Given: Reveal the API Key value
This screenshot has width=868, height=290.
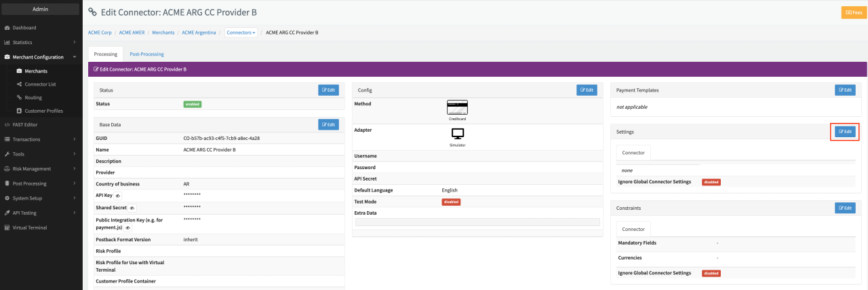Looking at the screenshot, I should (118, 196).
